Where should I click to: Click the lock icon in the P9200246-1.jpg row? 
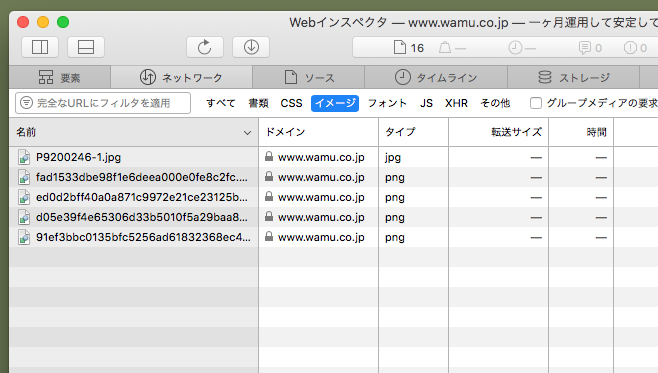click(269, 157)
